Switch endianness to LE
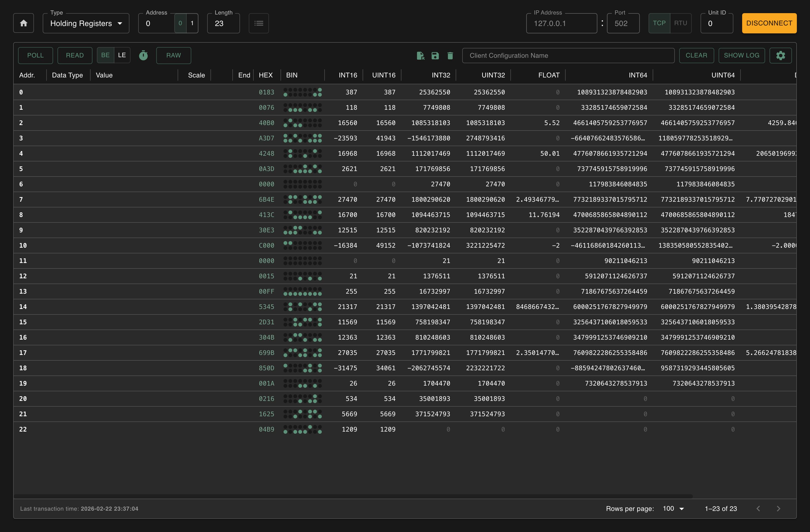Screen dimensions: 810x532 [x=122, y=55]
